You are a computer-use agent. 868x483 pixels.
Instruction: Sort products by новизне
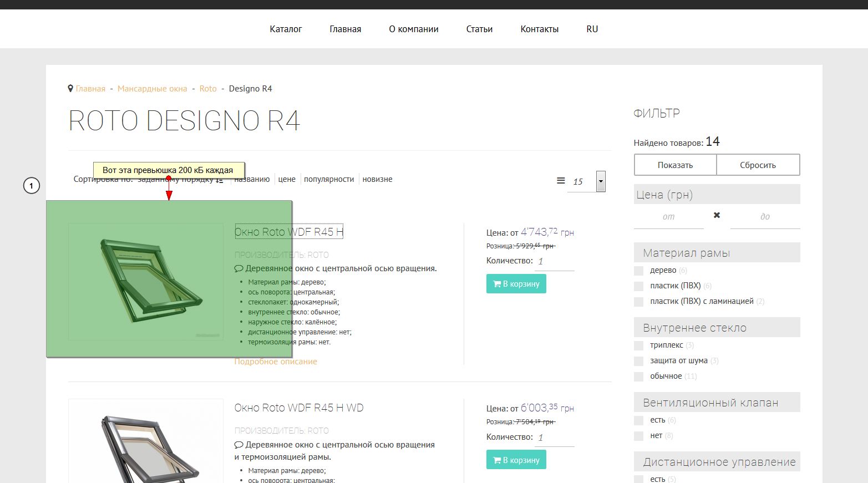[377, 179]
